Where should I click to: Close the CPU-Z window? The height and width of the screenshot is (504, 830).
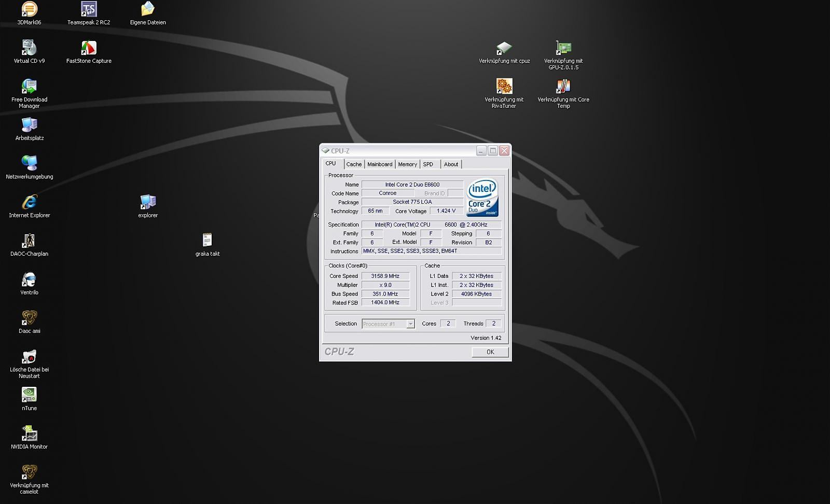(504, 150)
